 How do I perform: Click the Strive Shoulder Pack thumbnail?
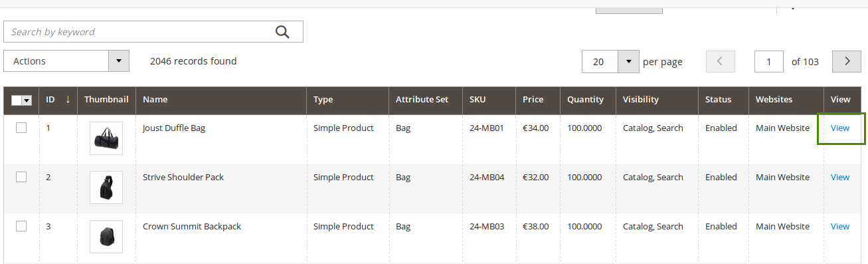pyautogui.click(x=106, y=188)
